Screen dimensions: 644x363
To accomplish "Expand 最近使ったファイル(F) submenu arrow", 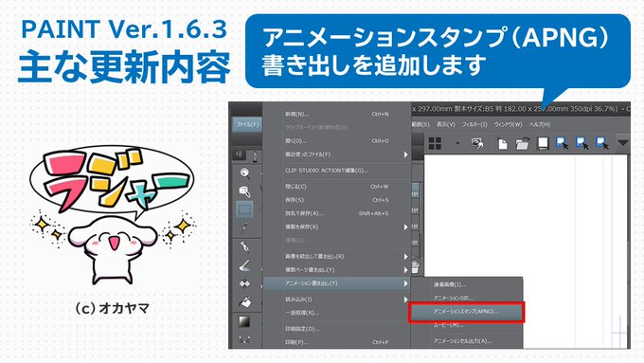I will pos(405,154).
